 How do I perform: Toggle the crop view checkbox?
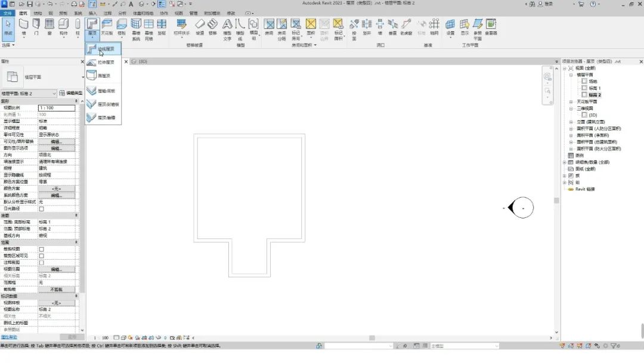point(42,249)
